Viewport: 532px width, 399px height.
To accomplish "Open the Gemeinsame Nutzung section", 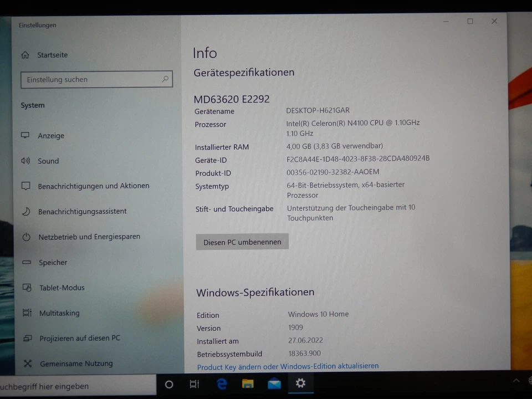I will pyautogui.click(x=76, y=364).
